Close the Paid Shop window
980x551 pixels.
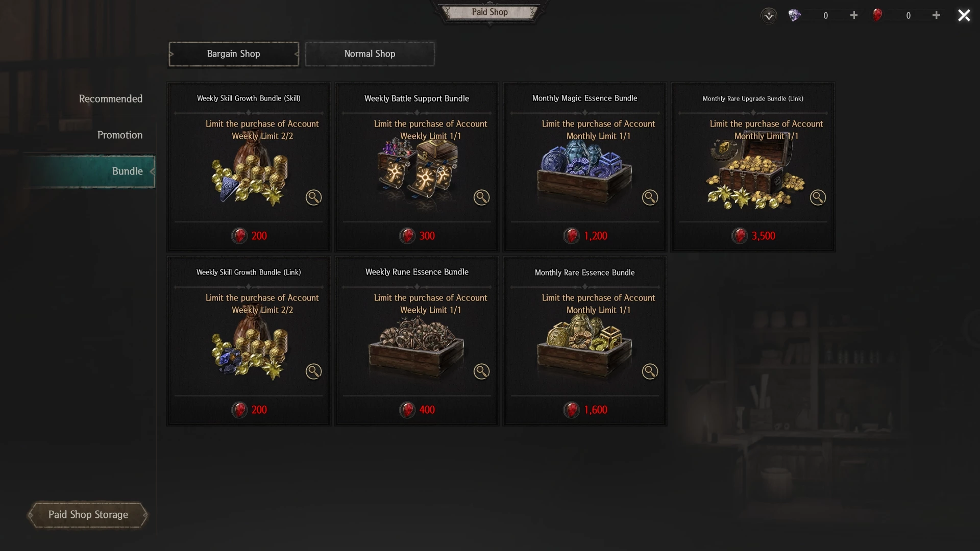coord(964,15)
